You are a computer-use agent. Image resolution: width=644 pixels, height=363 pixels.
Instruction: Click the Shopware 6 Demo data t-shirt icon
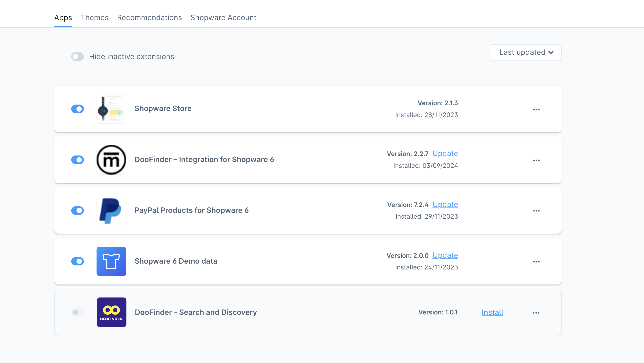pyautogui.click(x=111, y=261)
